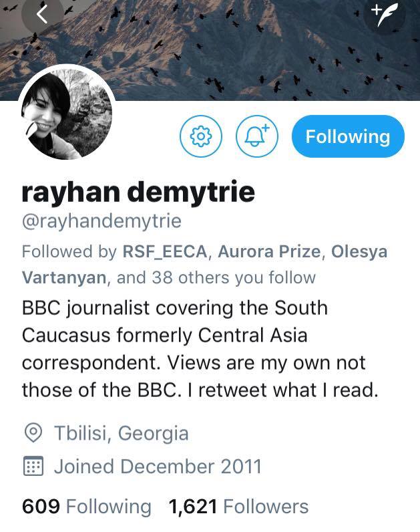Screen dimensions: 420x532
Task: Open the 609 Following list
Action: (86, 507)
